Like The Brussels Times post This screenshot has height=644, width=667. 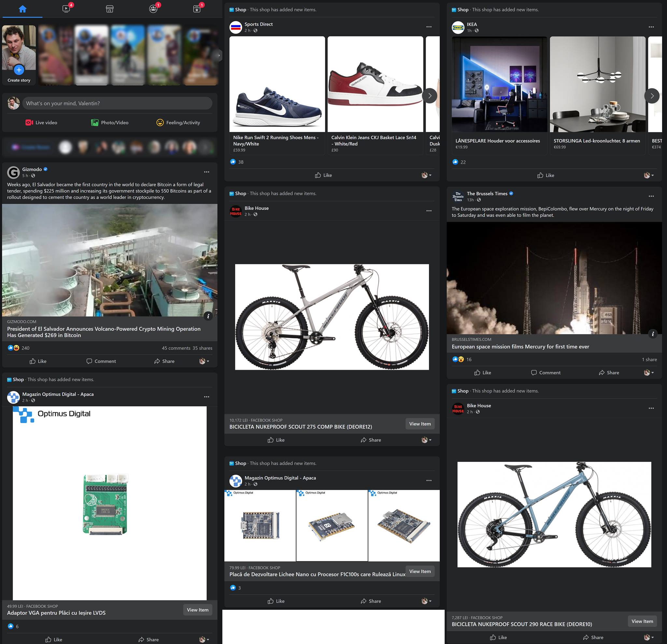pos(483,373)
